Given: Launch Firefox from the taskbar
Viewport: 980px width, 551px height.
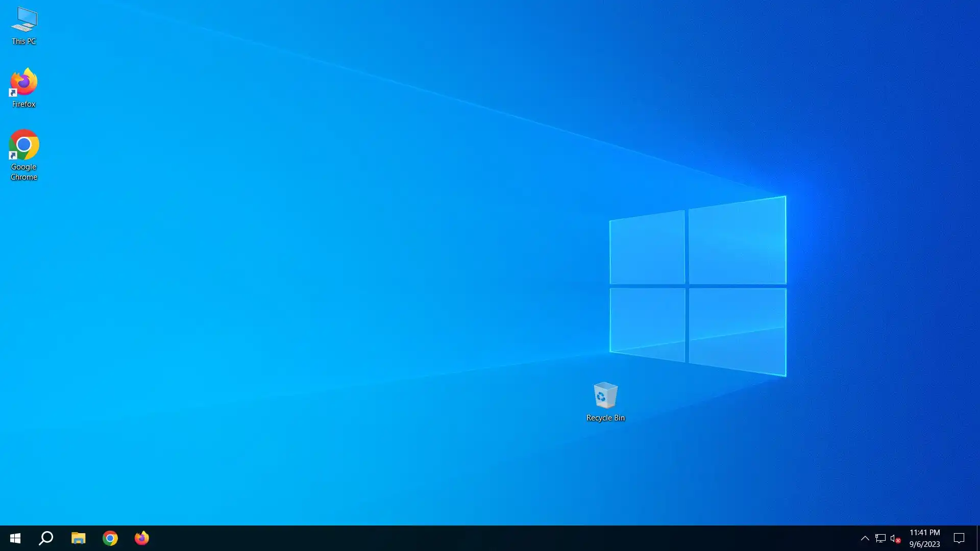Looking at the screenshot, I should (141, 538).
